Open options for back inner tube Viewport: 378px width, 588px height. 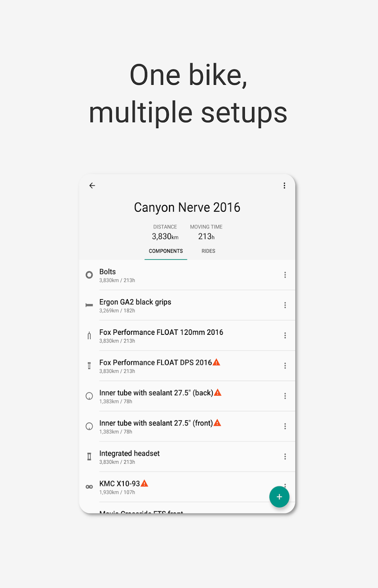(285, 396)
